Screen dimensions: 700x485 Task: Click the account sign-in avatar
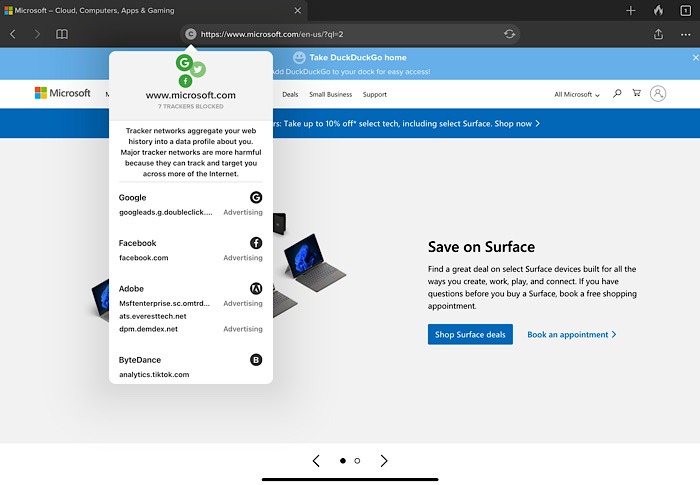(x=658, y=93)
